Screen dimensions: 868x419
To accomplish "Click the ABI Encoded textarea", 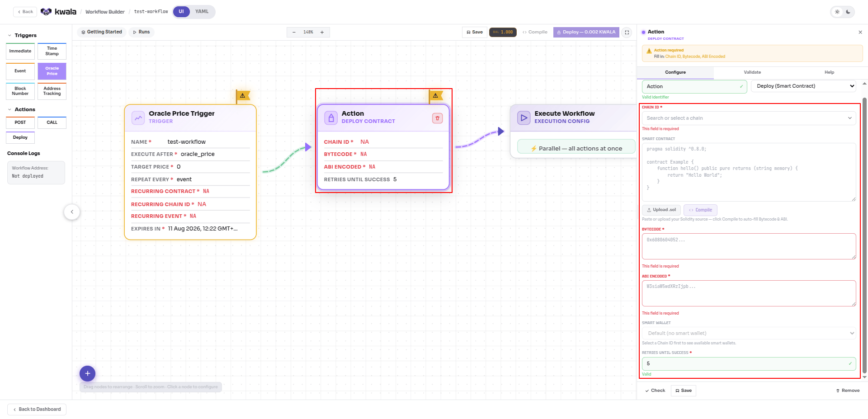I will coord(749,293).
